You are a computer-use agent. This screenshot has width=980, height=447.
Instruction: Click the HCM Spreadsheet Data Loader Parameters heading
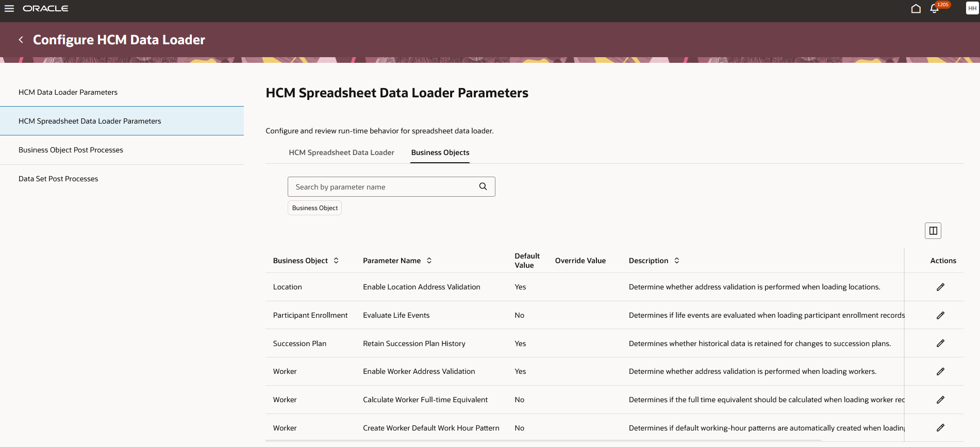[397, 93]
